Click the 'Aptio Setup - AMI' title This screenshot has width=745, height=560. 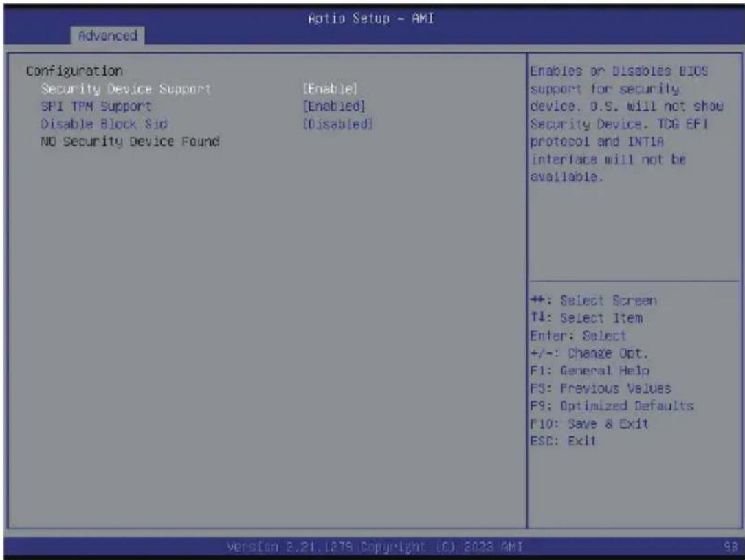pyautogui.click(x=371, y=19)
